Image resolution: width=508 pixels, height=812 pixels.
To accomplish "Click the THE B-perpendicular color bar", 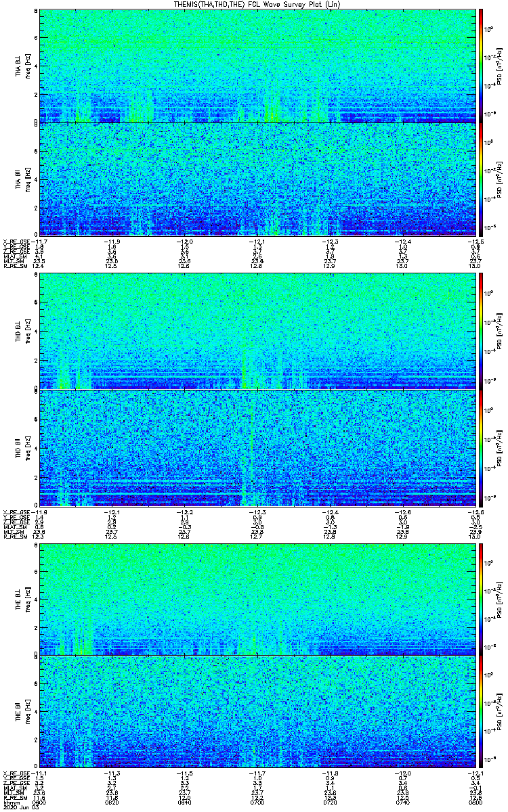I will (x=482, y=597).
